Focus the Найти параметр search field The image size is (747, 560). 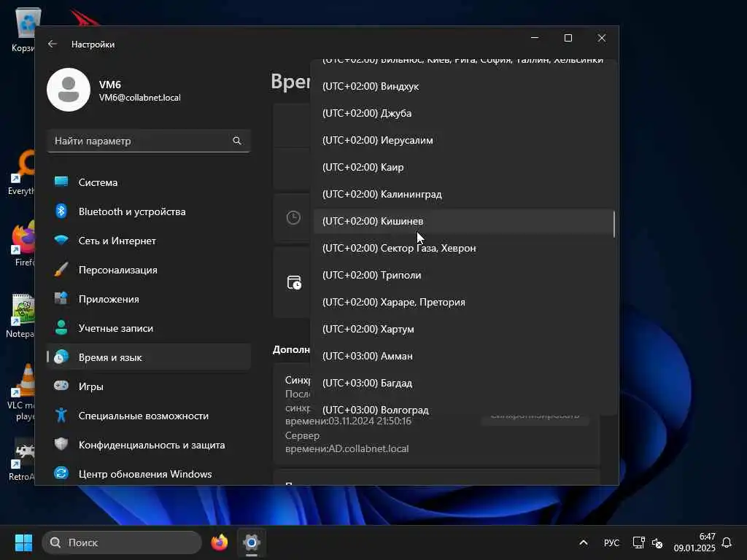(x=149, y=141)
